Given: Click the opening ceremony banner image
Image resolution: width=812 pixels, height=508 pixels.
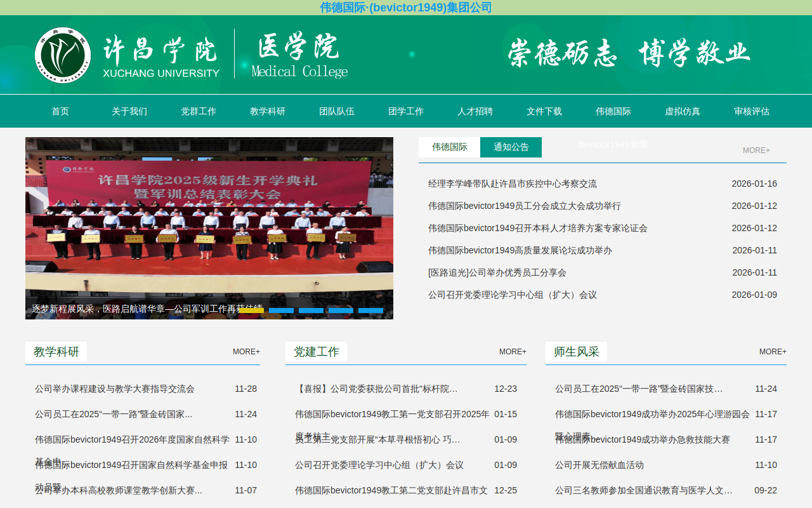Looking at the screenshot, I should [x=209, y=228].
